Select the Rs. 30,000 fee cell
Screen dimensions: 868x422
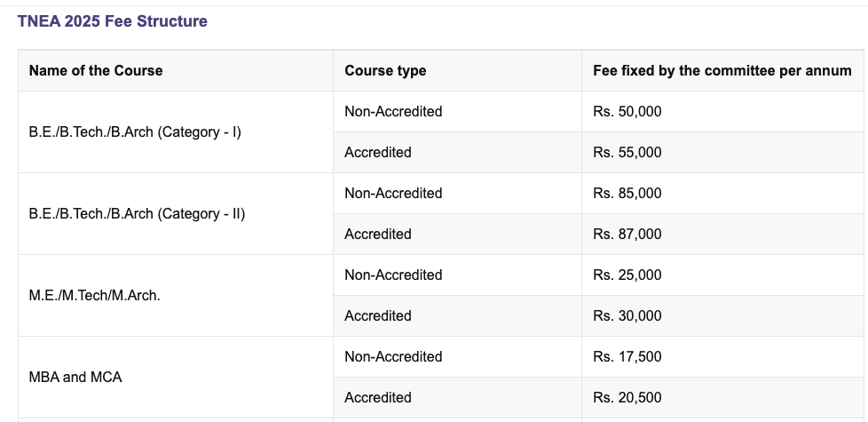(627, 316)
